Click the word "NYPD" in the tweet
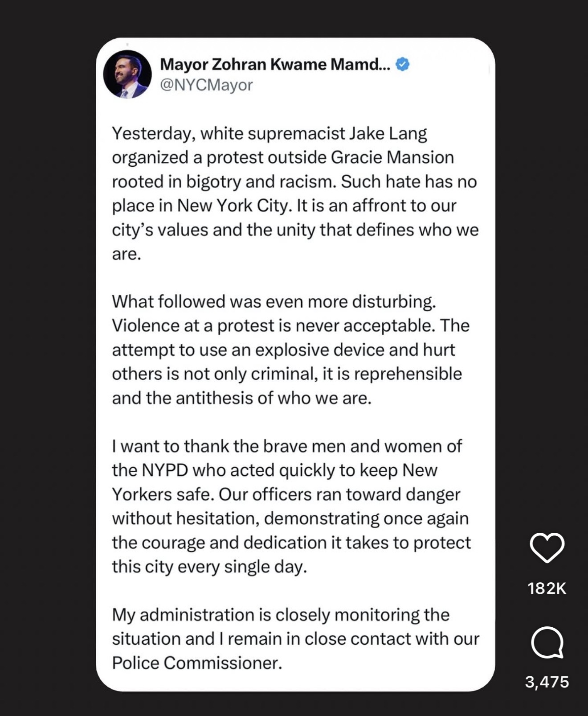The width and height of the screenshot is (588, 716). pyautogui.click(x=165, y=470)
